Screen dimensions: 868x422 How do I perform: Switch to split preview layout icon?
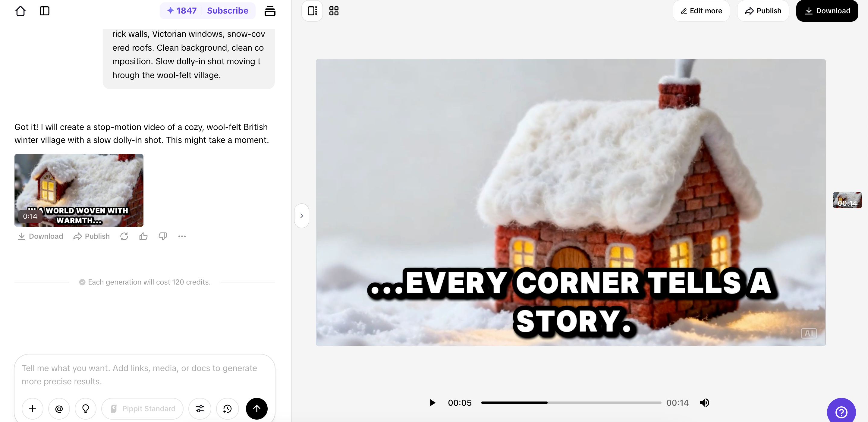click(312, 11)
